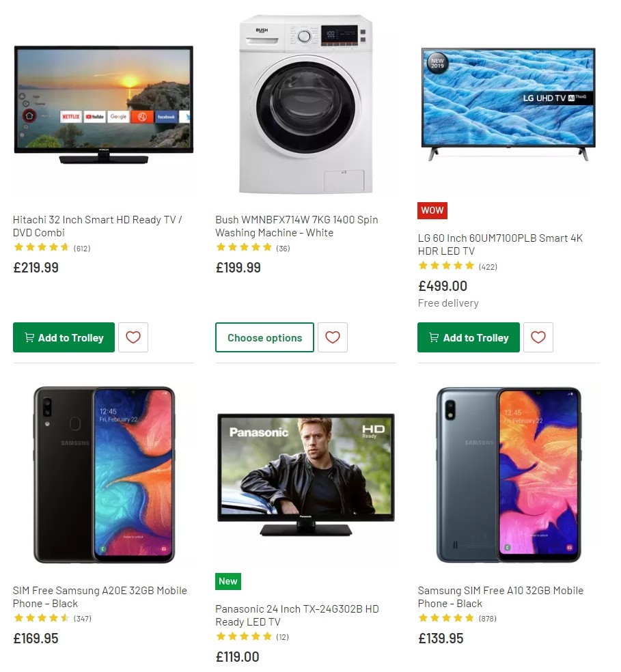This screenshot has height=672, width=621.
Task: Click the WOW badge on the LG TV
Action: click(x=432, y=210)
